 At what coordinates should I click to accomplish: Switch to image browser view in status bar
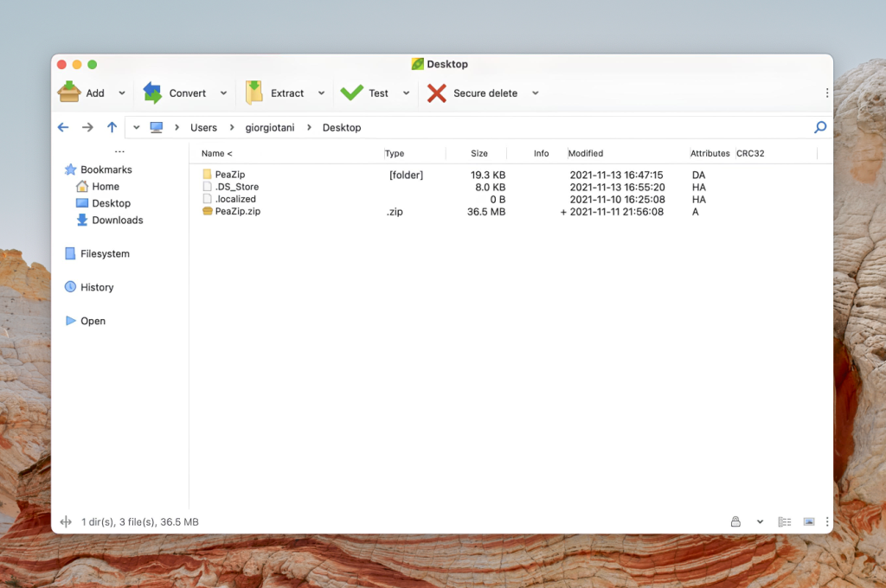pos(808,521)
